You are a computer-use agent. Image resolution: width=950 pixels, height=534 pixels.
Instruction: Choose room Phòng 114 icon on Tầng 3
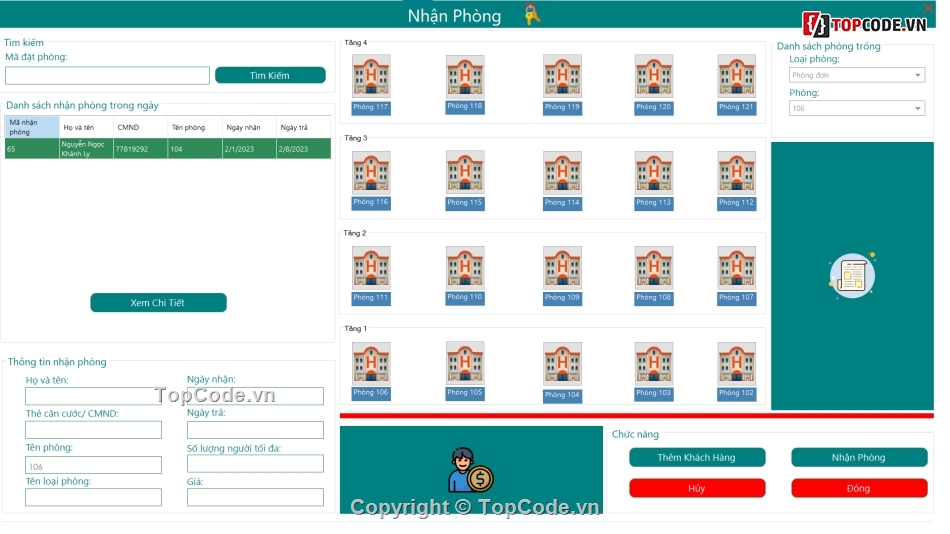coord(562,172)
